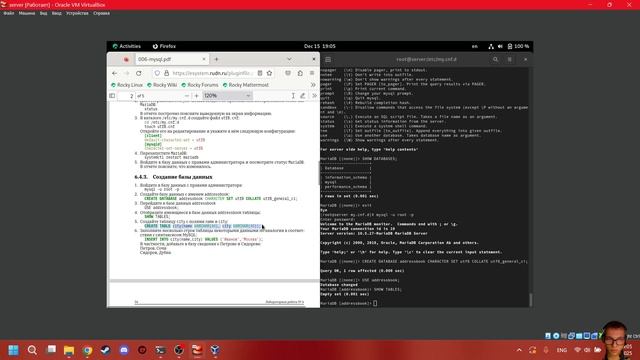Open Steam from the taskbar
The width and height of the screenshot is (640, 360).
coord(105,350)
